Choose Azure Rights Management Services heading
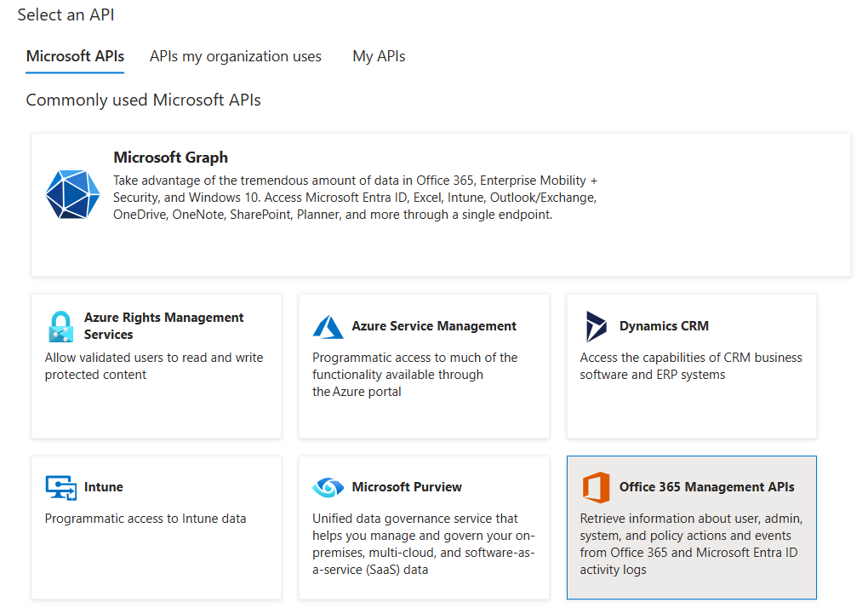868x614 pixels. point(163,325)
